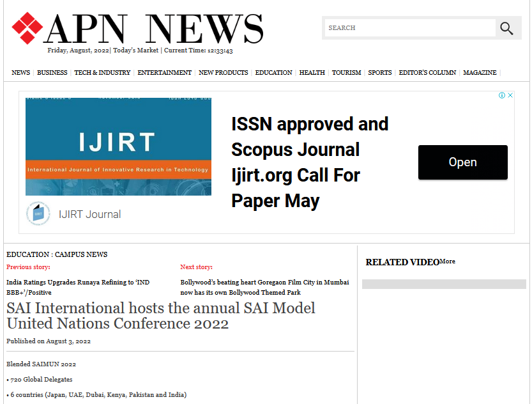Image resolution: width=532 pixels, height=404 pixels.
Task: Type in the Search input field
Action: click(x=410, y=28)
